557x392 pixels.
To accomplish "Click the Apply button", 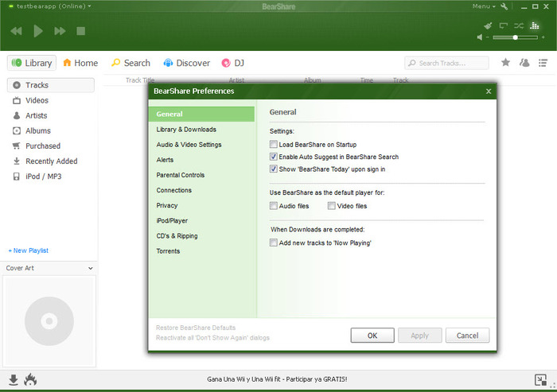I will [x=420, y=336].
